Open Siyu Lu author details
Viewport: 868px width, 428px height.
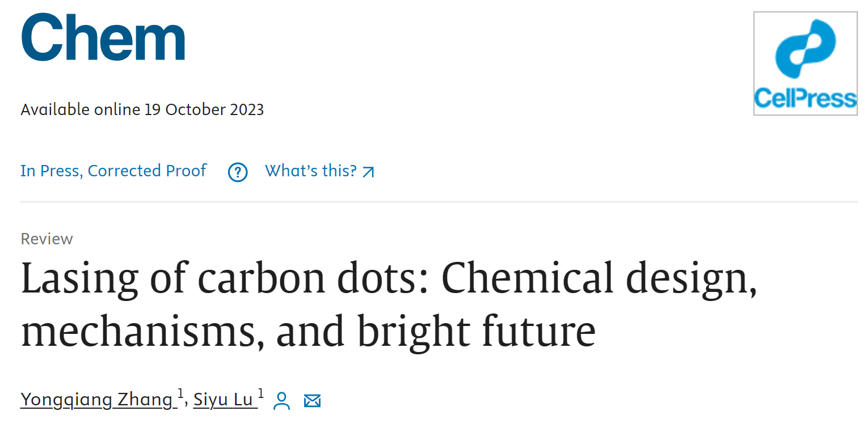[x=223, y=400]
